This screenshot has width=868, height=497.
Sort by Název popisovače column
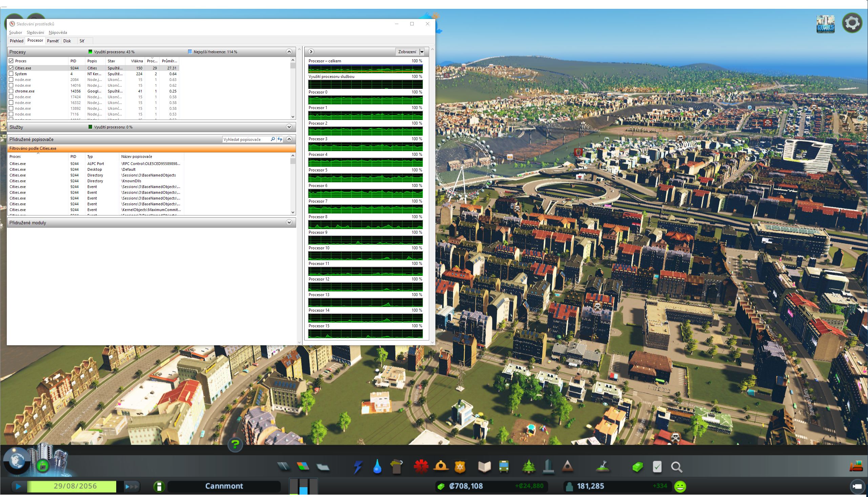(x=151, y=157)
